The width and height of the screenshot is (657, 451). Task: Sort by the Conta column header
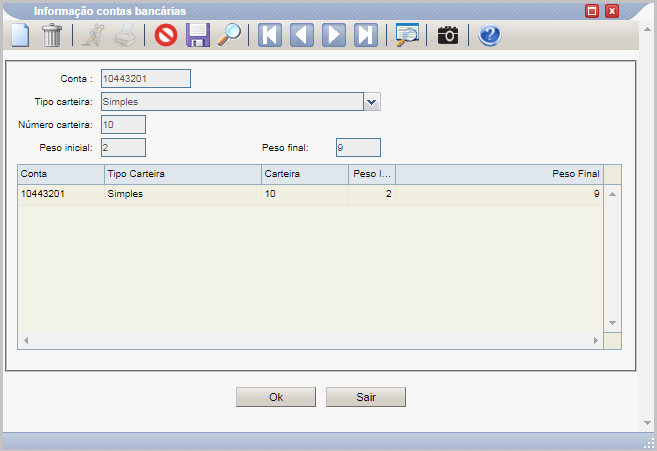(x=61, y=174)
